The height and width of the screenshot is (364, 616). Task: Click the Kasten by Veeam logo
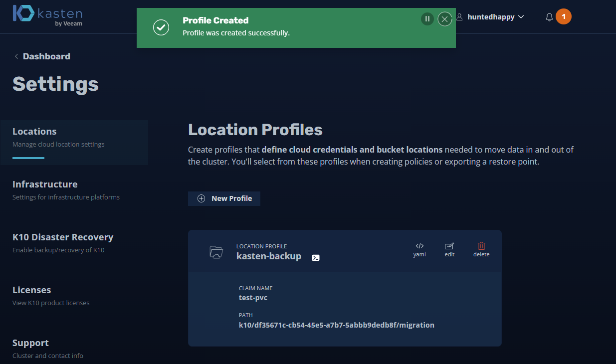point(47,16)
